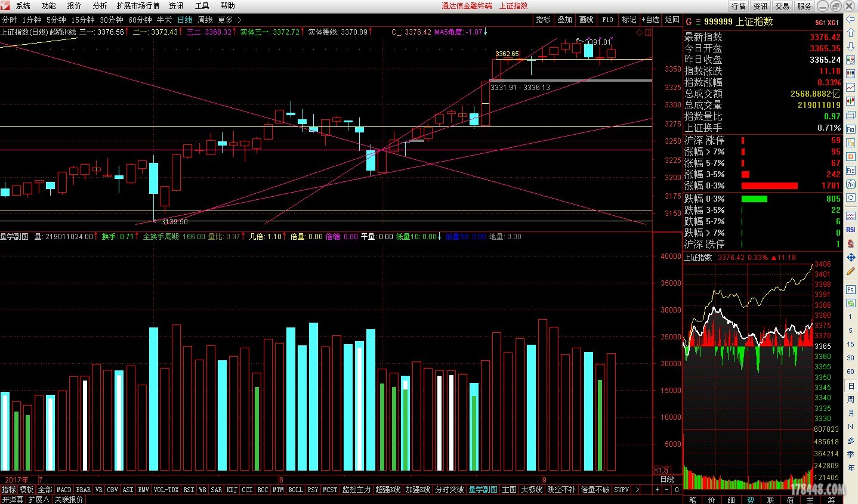Click the red dollar sign icon
This screenshot has width=858, height=504.
point(851,243)
